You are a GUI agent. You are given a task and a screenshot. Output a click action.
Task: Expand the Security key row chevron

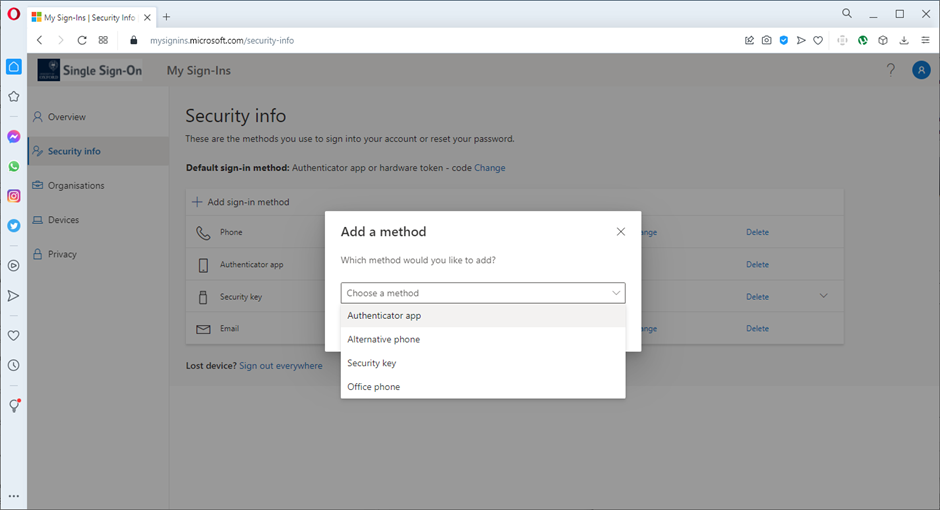pyautogui.click(x=824, y=296)
